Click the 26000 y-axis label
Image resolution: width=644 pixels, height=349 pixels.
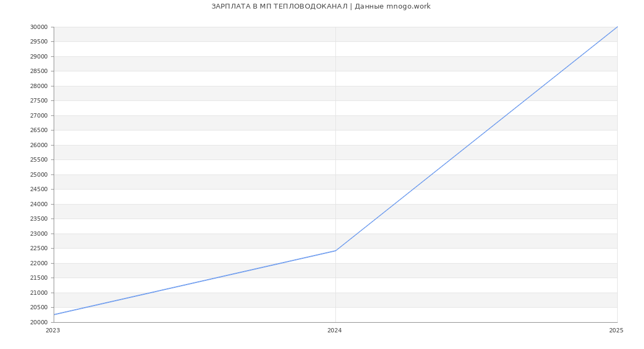pos(39,145)
